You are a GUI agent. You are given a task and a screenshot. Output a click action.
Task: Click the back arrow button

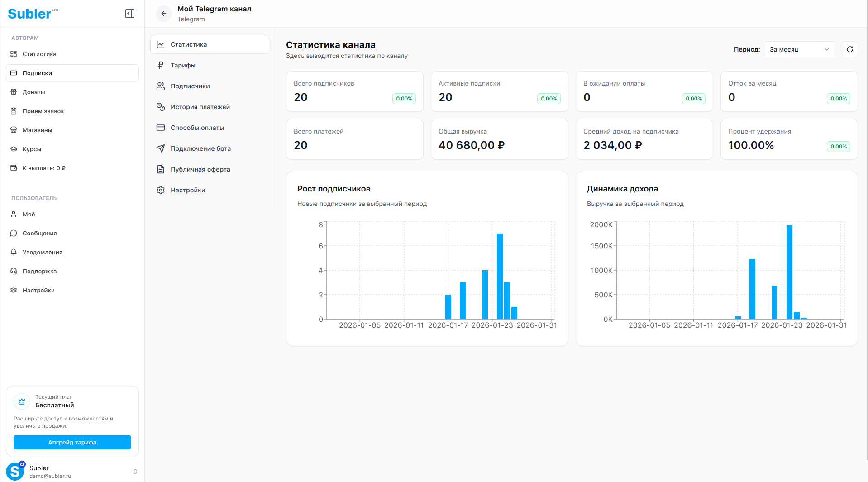164,14
